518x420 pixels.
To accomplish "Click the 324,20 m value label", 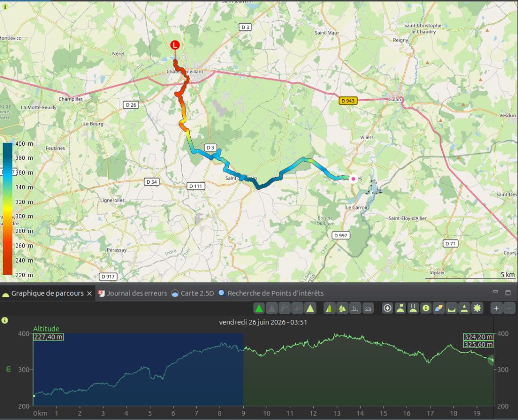I will [x=479, y=337].
